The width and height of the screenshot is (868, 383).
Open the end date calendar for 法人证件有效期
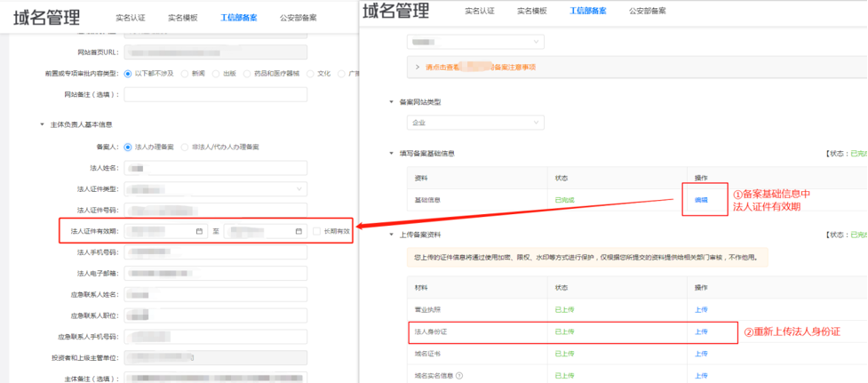tap(299, 232)
